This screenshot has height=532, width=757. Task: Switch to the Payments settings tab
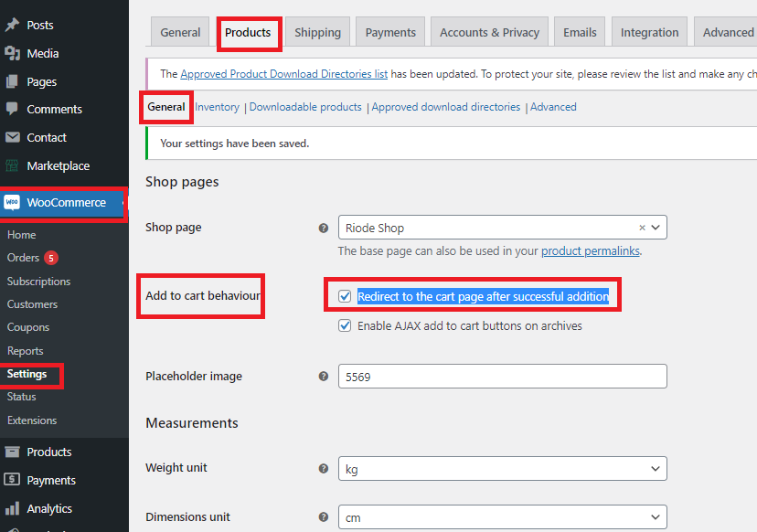pyautogui.click(x=390, y=32)
